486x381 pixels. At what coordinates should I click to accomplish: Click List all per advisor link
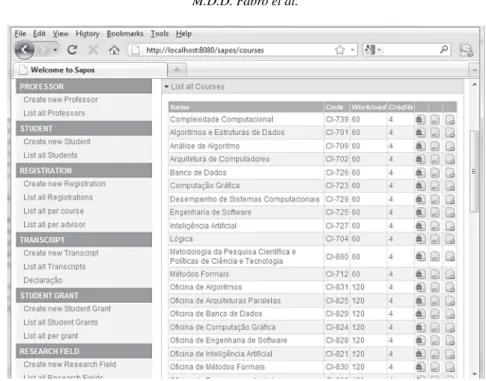tap(54, 224)
